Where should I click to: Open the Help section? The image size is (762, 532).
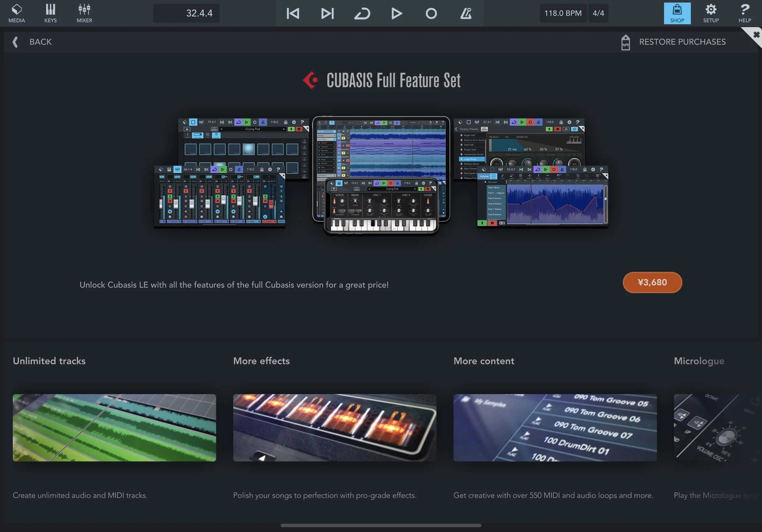745,13
